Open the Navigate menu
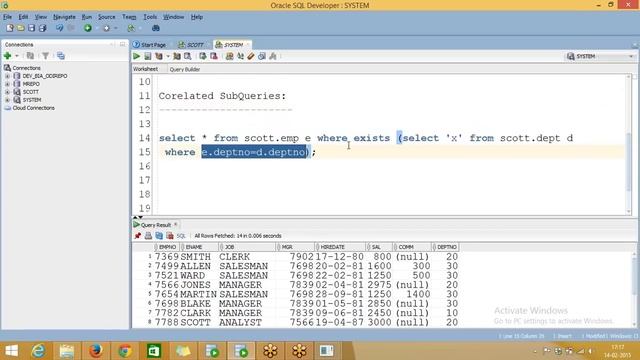The image size is (640, 360). point(64,17)
